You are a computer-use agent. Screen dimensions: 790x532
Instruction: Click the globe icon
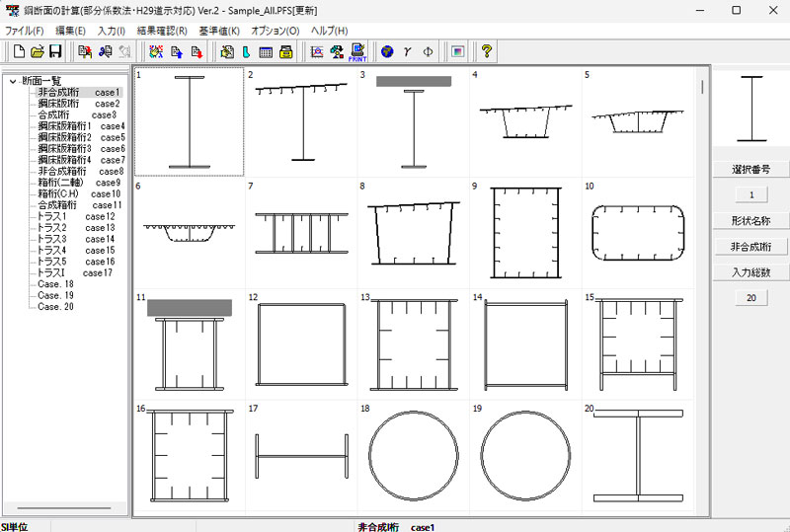pyautogui.click(x=387, y=51)
